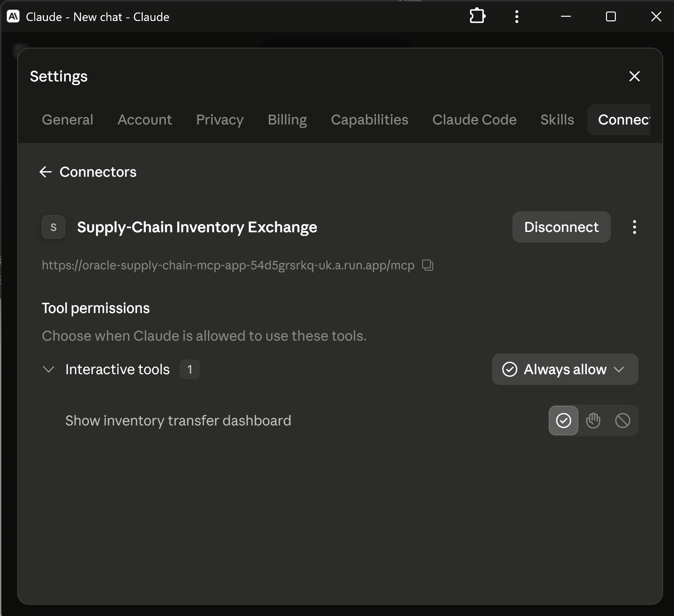674x616 pixels.
Task: Maximize the Claude window
Action: 611,16
